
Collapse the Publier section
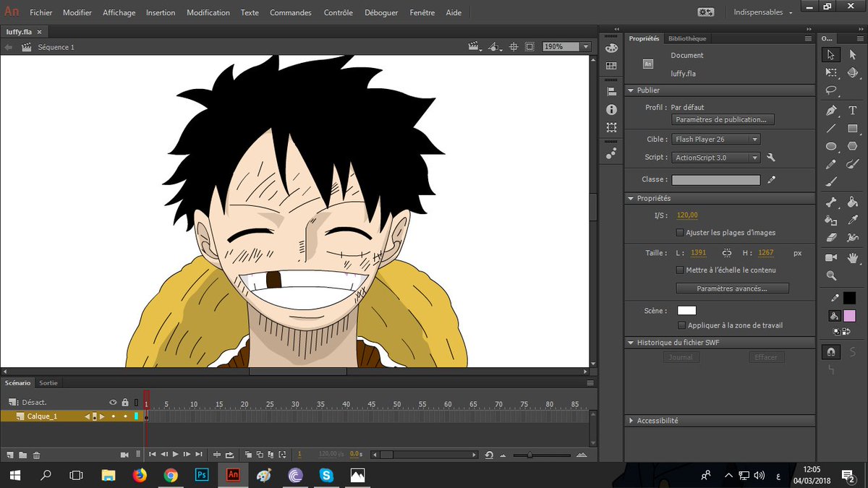[631, 90]
